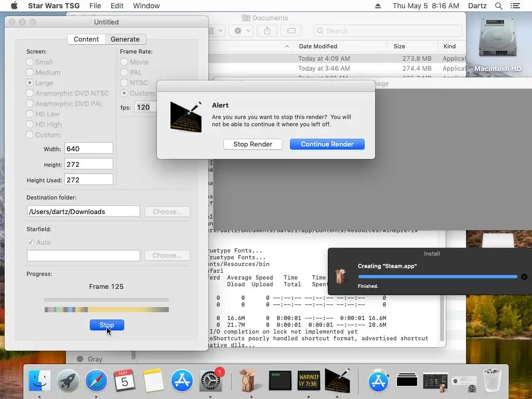Choose PAL frame rate
Viewport: 532px width, 399px height.
(124, 72)
